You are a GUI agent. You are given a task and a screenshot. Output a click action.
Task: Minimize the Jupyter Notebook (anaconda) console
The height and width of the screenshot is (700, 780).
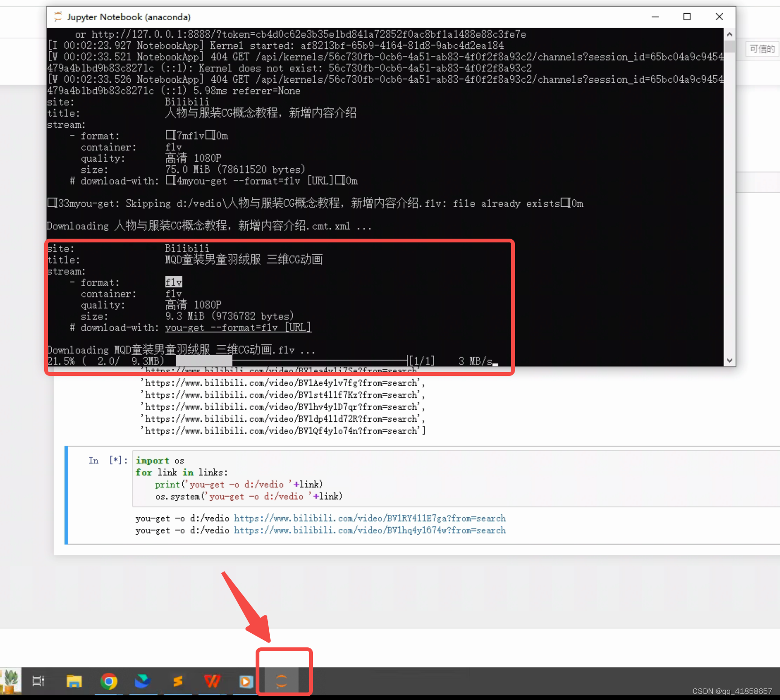pos(655,17)
